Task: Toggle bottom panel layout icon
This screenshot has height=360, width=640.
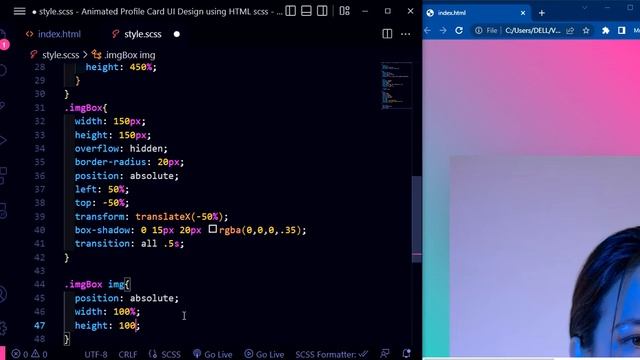Action: tap(306, 11)
